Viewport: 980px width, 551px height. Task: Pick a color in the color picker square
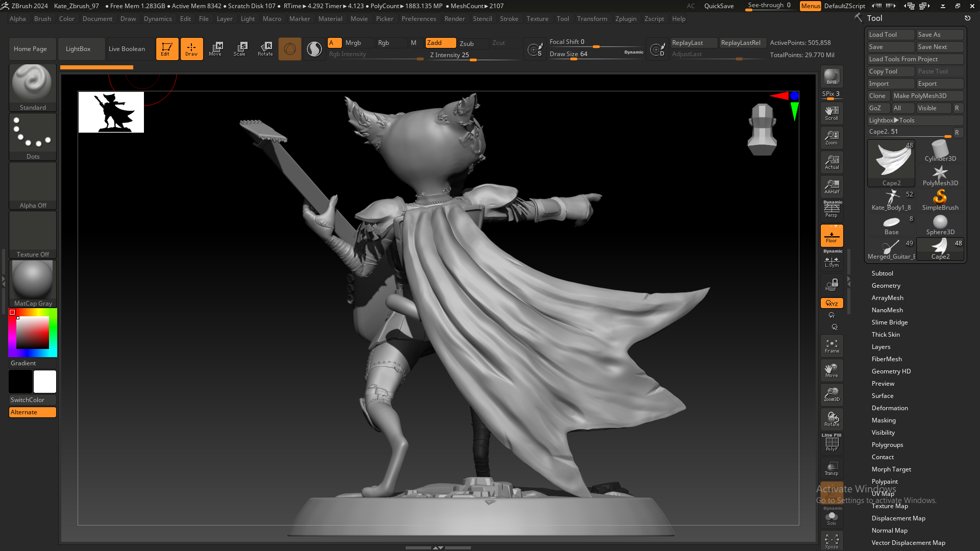[33, 333]
